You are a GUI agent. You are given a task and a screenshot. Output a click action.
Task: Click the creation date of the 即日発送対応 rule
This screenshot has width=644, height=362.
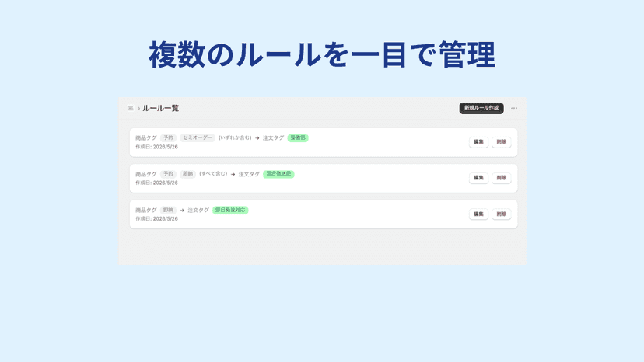157,219
